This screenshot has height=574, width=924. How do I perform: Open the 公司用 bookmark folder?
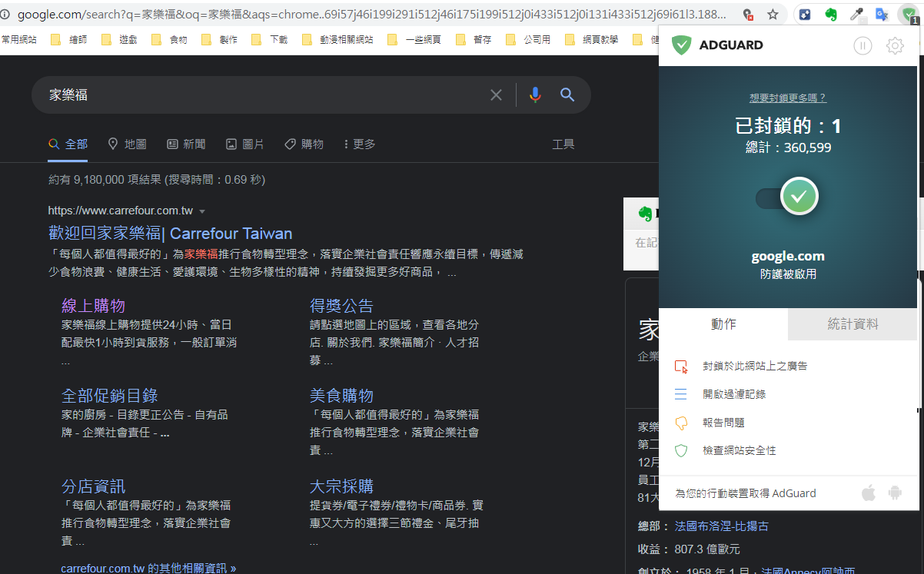click(529, 40)
